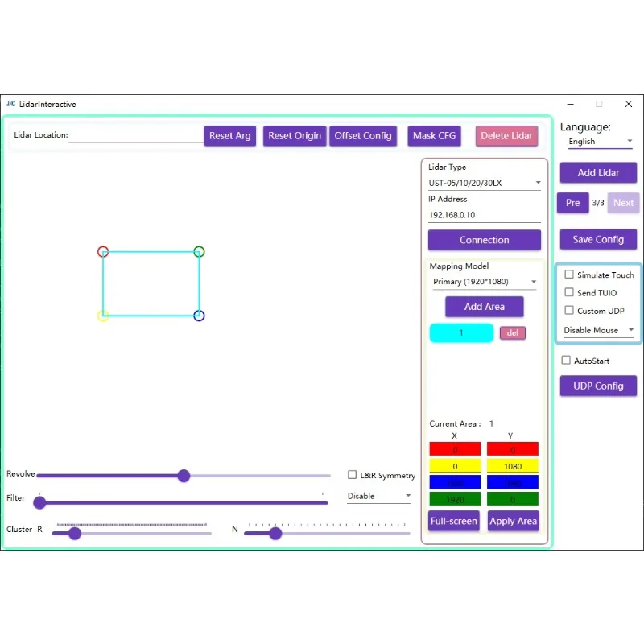Click the Filter slider handle

[x=39, y=502]
